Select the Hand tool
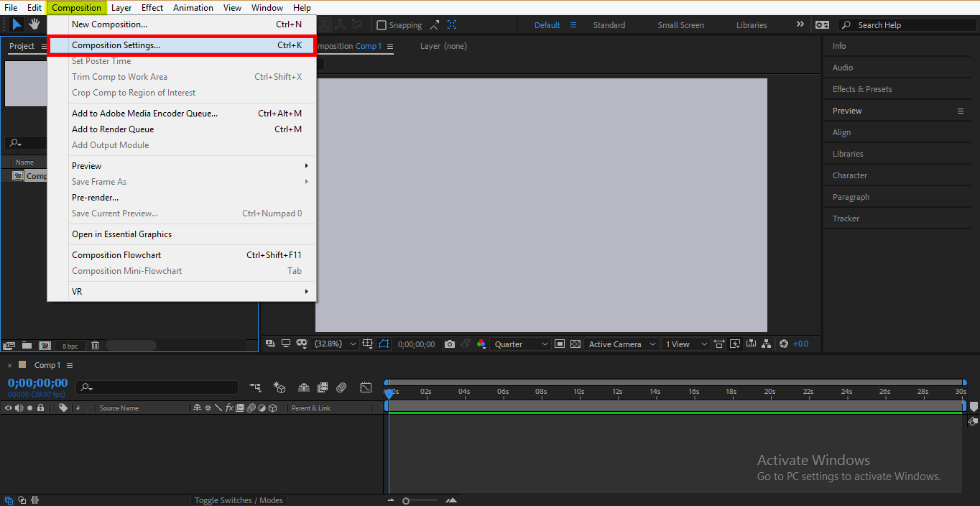Viewport: 980px width, 506px height. 33,24
